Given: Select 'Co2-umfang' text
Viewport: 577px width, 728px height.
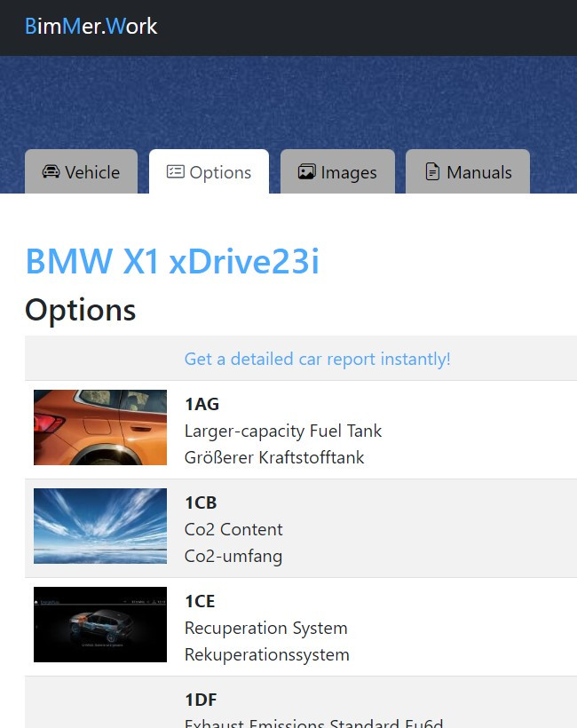Looking at the screenshot, I should click(x=233, y=557).
